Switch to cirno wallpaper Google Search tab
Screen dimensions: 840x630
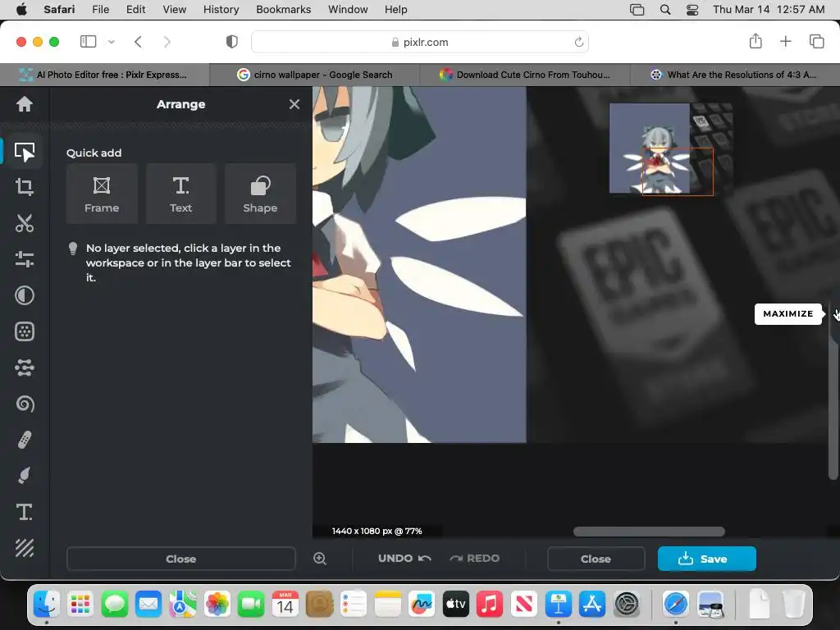tap(314, 75)
